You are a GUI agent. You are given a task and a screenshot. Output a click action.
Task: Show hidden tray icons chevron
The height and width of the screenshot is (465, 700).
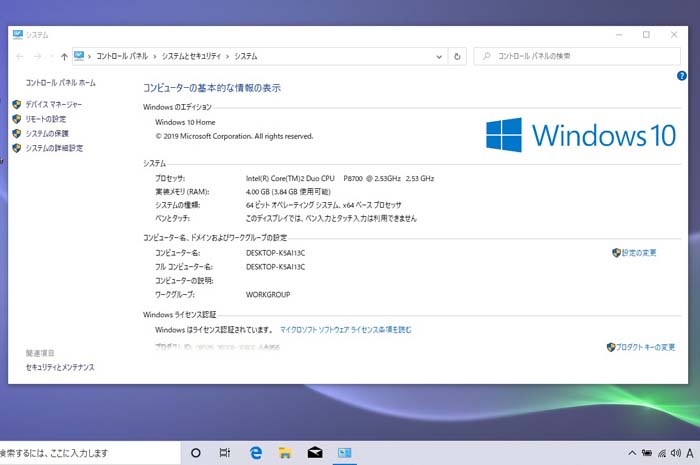tap(632, 453)
